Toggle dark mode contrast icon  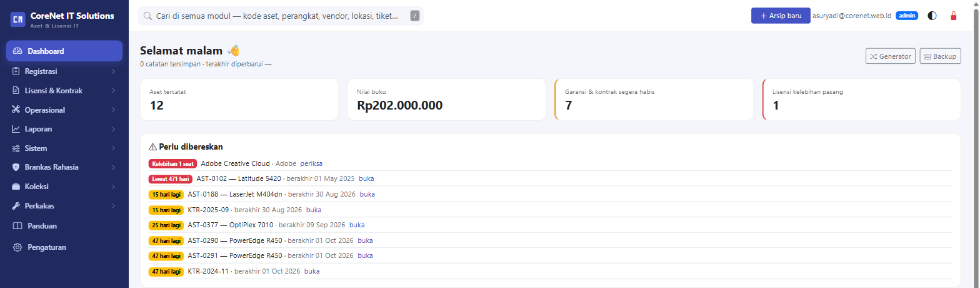coord(932,16)
